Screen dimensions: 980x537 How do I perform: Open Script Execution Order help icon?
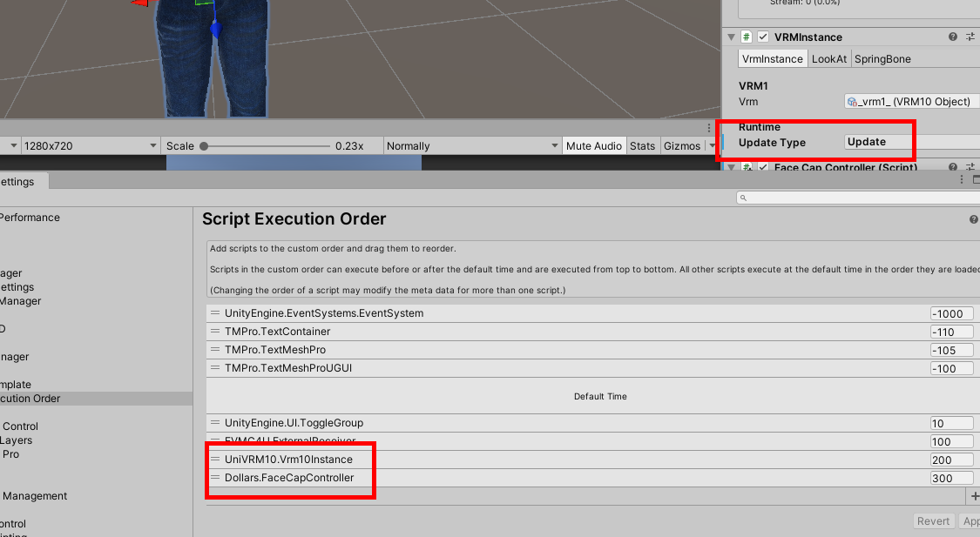point(973,219)
